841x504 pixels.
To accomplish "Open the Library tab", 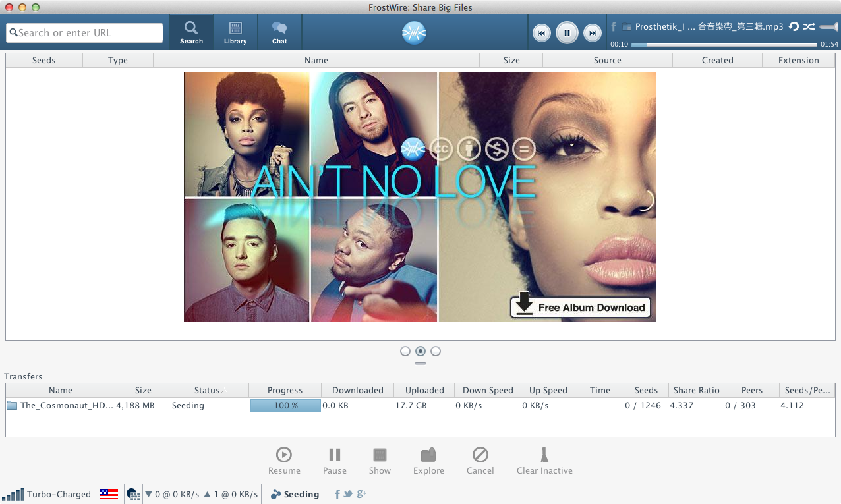I will click(x=235, y=33).
